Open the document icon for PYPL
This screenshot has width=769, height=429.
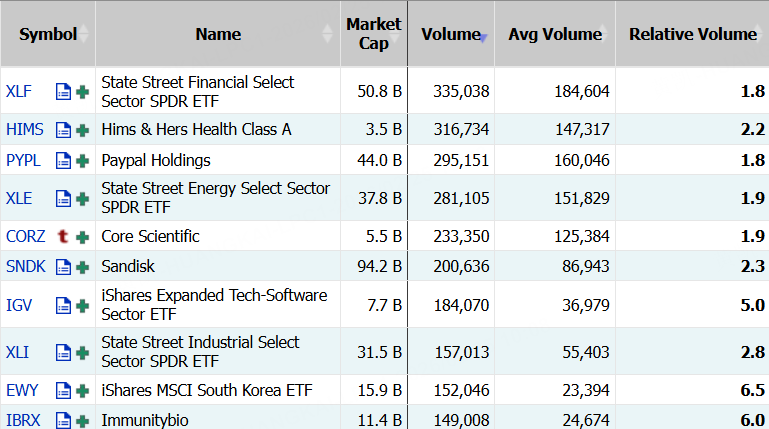pyautogui.click(x=63, y=160)
